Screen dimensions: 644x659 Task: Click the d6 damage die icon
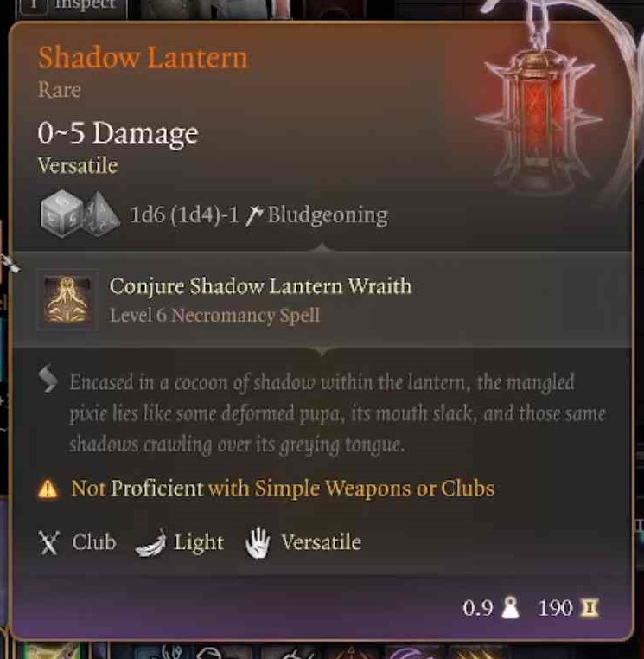(x=61, y=214)
